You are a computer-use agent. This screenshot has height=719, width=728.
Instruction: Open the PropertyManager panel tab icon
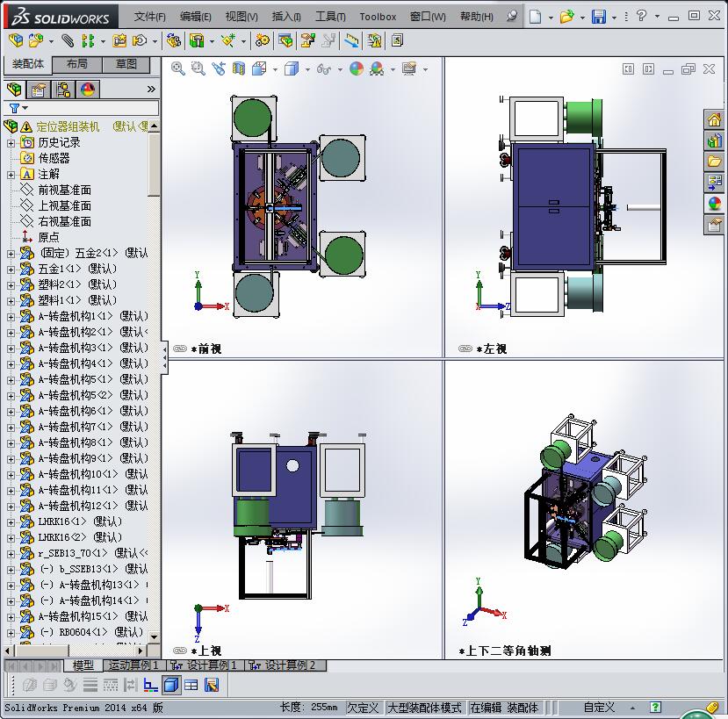point(39,90)
